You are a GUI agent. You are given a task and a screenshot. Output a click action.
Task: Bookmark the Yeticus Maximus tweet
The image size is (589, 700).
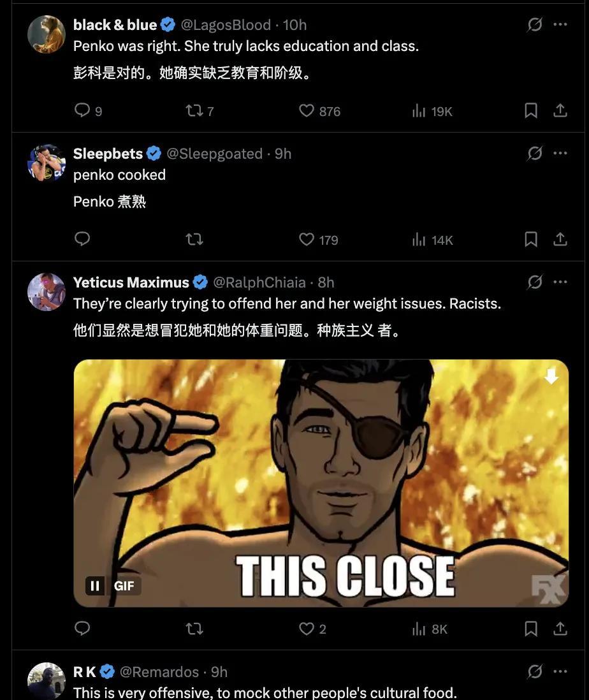point(530,629)
